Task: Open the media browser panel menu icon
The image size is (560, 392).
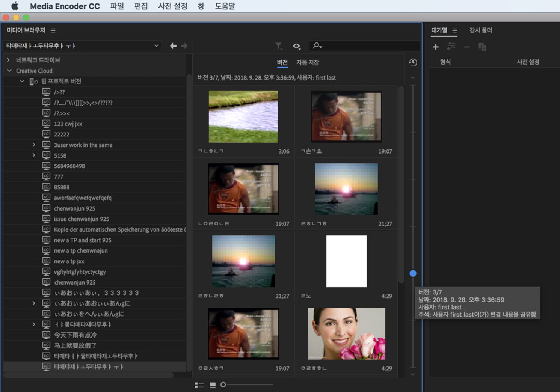Action: click(x=53, y=30)
